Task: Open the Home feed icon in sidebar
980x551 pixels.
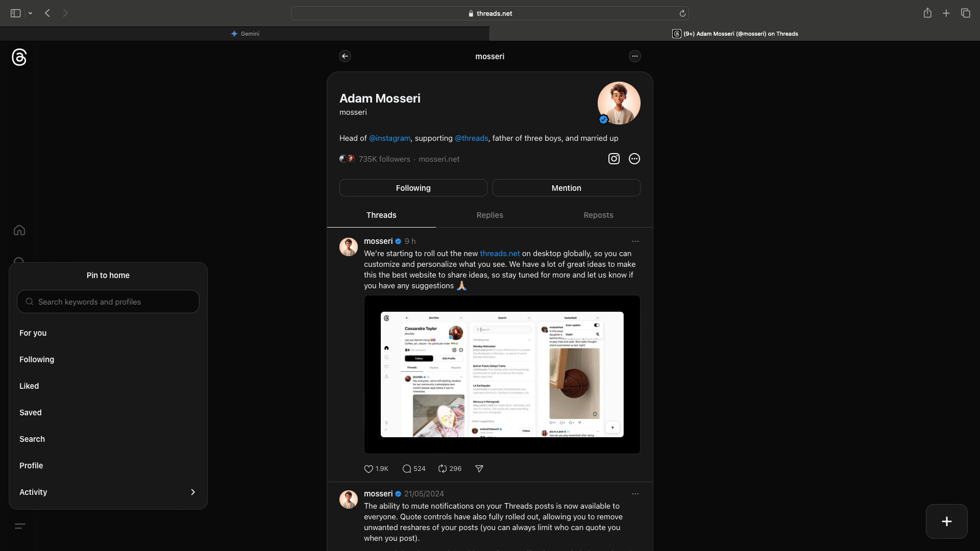Action: [x=19, y=230]
